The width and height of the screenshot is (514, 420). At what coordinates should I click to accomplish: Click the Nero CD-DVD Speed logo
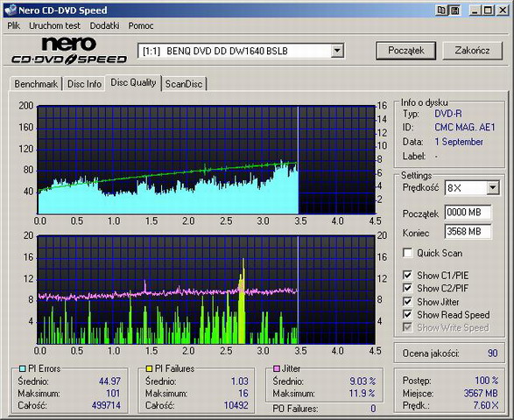point(69,50)
